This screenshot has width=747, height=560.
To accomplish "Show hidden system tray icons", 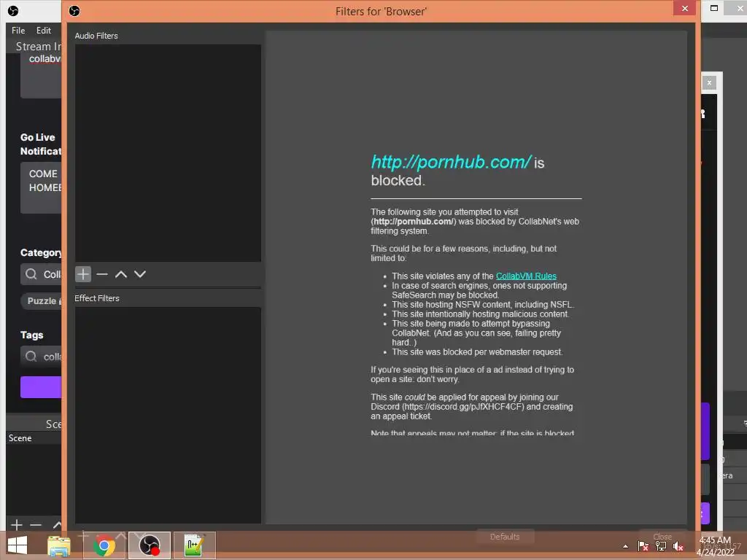I will pos(625,547).
